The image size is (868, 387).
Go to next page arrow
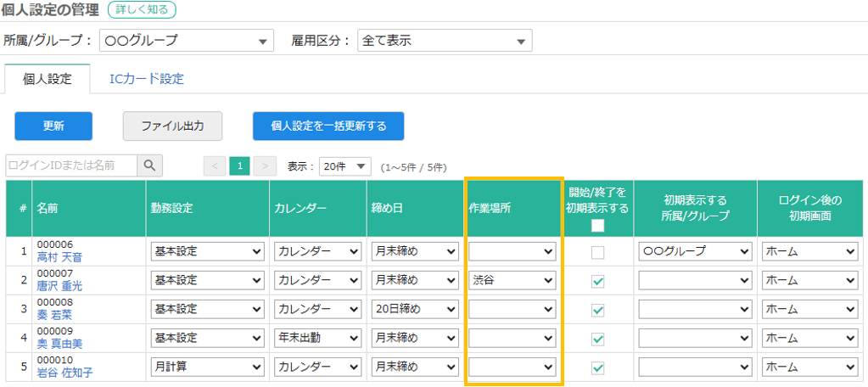click(266, 165)
